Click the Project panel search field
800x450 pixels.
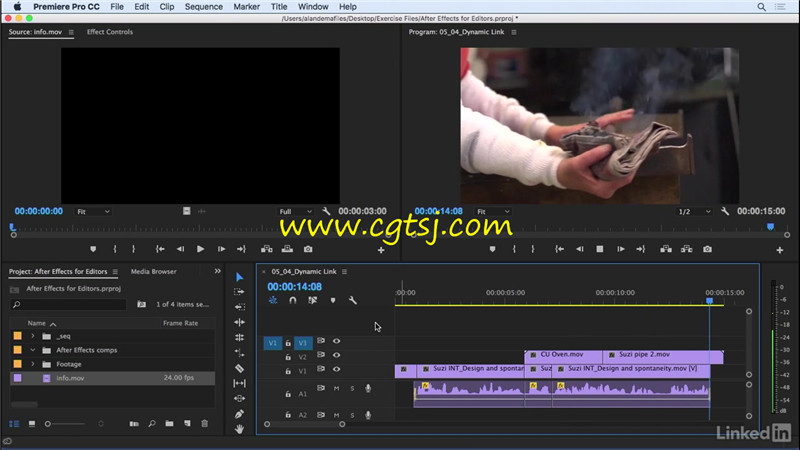point(68,305)
